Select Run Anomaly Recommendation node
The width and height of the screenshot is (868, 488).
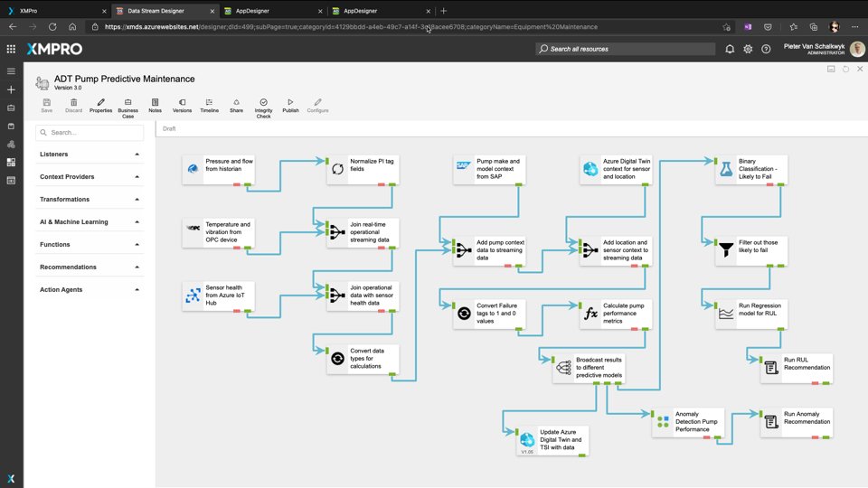coord(796,422)
